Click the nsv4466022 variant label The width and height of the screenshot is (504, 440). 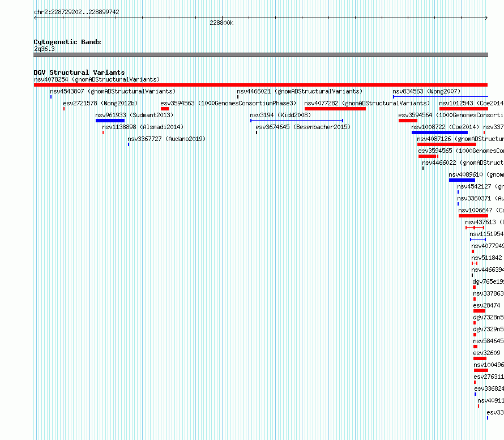463,163
